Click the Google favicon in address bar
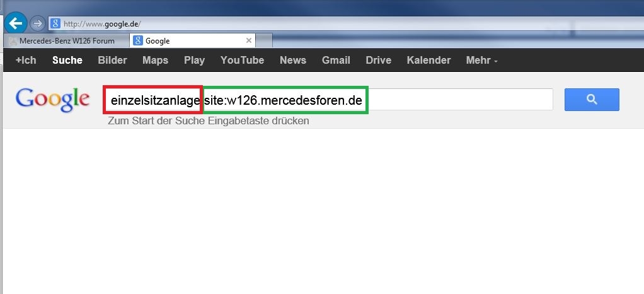The width and height of the screenshot is (644, 294). point(55,24)
